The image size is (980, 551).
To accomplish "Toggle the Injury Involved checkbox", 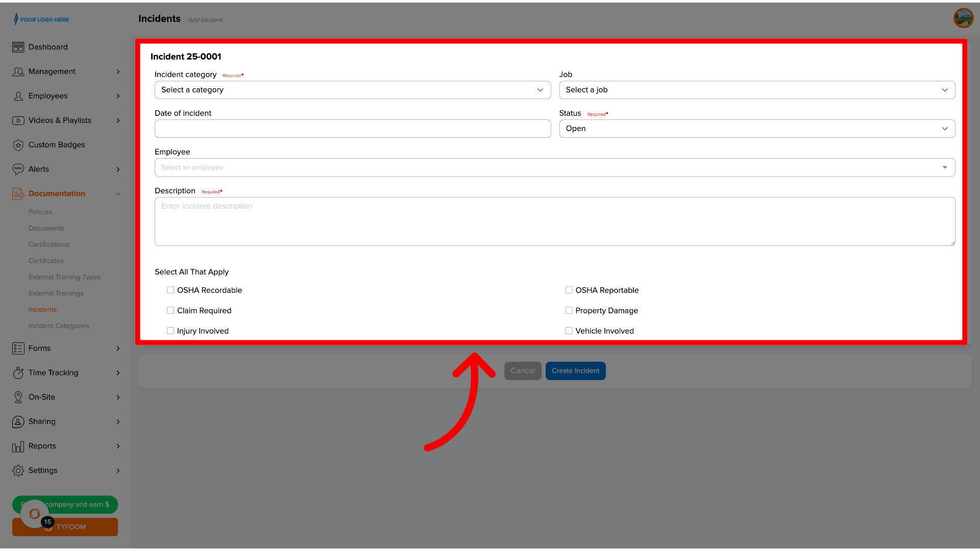I will pyautogui.click(x=170, y=331).
